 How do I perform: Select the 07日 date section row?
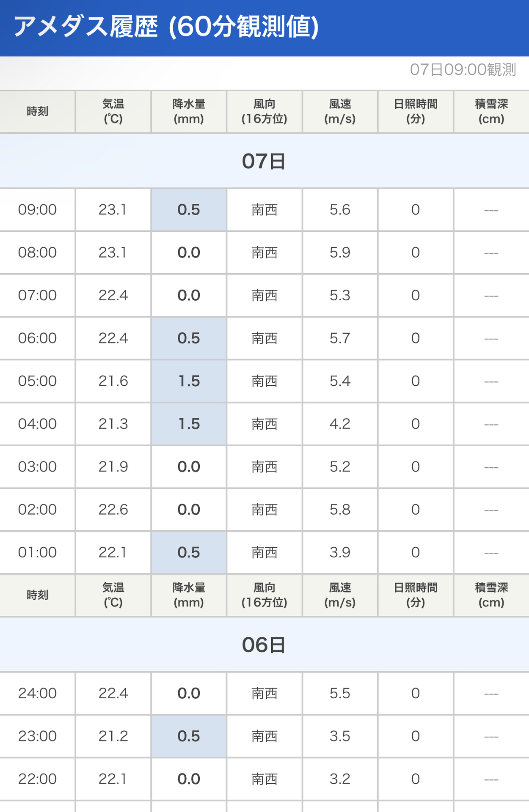[264, 161]
